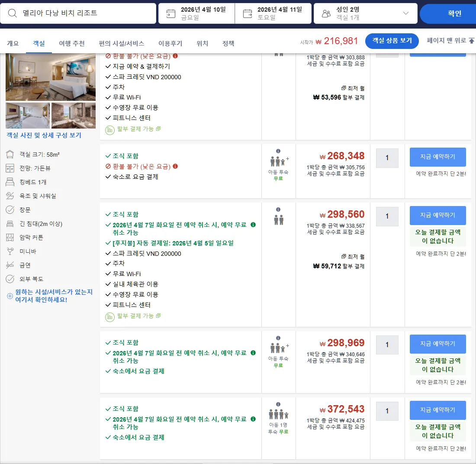This screenshot has height=464, width=476.
Task: Open the small left room thumbnail
Action: [28, 116]
